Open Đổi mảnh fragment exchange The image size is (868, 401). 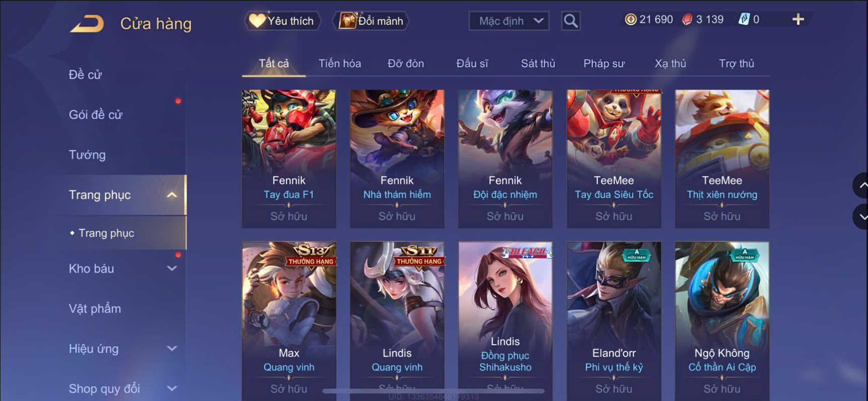click(x=371, y=21)
